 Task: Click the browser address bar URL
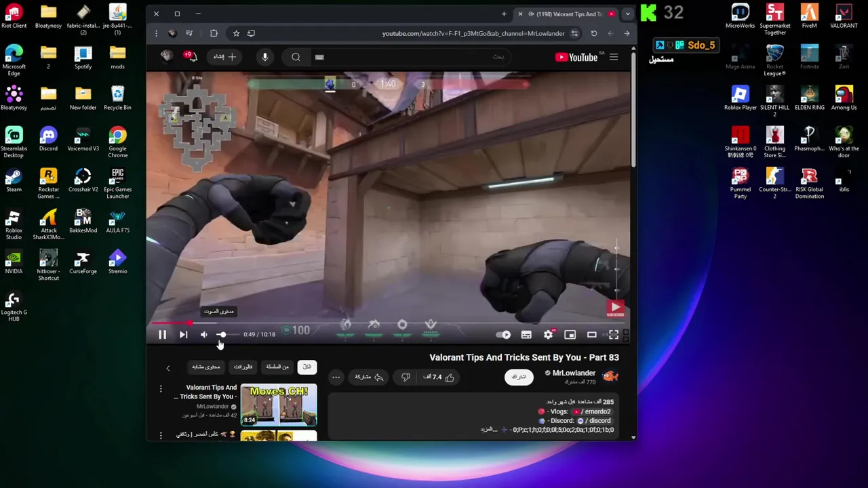click(x=473, y=33)
